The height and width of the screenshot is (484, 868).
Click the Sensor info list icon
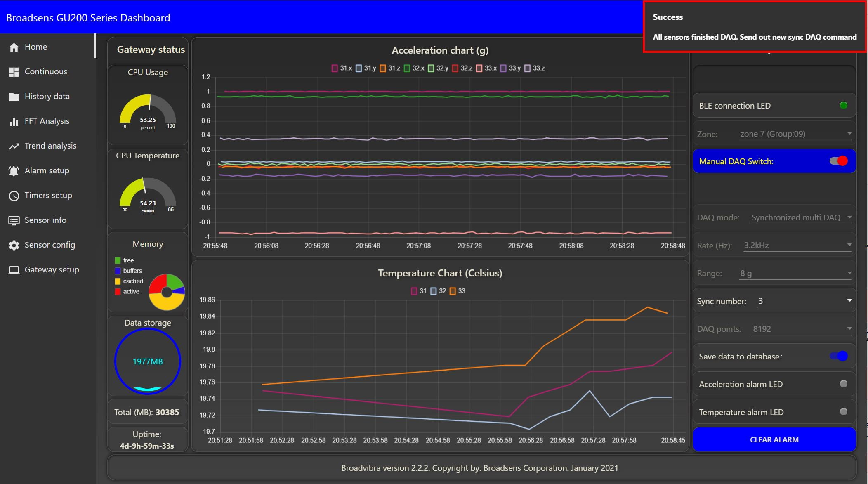pyautogui.click(x=14, y=220)
